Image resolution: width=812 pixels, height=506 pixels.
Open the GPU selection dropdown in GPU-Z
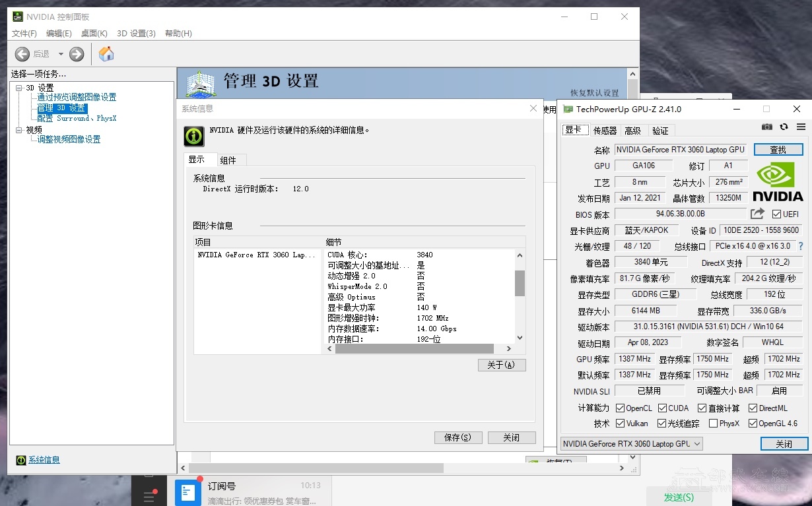pyautogui.click(x=632, y=444)
